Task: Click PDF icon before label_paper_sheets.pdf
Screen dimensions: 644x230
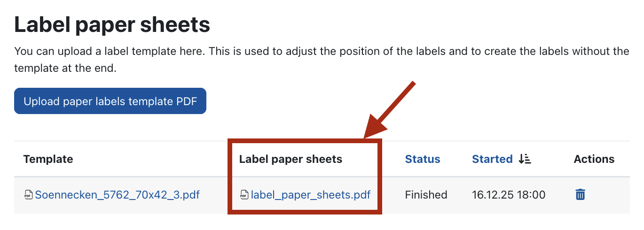Action: click(244, 194)
